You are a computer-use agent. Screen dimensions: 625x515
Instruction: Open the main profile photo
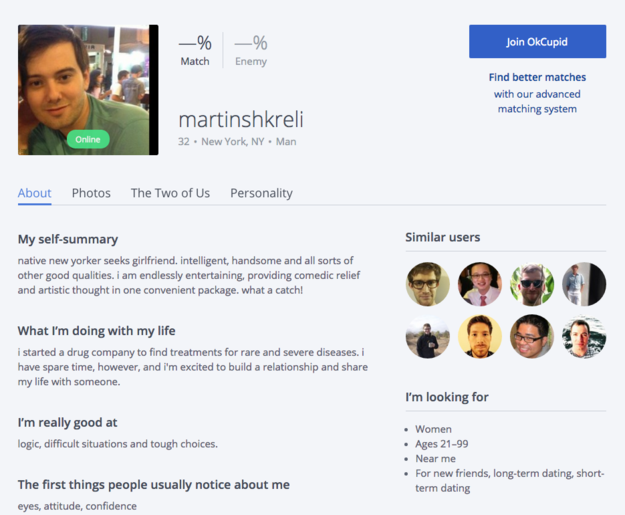coord(88,90)
